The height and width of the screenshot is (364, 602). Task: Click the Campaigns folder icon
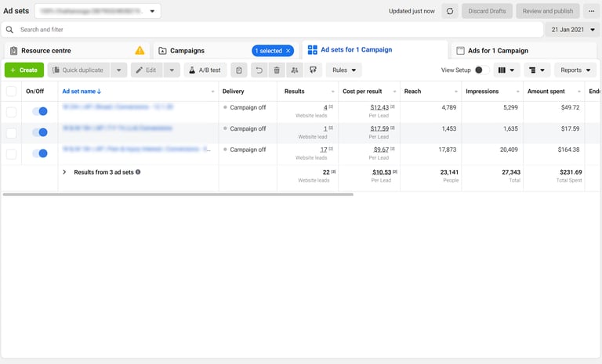(162, 51)
